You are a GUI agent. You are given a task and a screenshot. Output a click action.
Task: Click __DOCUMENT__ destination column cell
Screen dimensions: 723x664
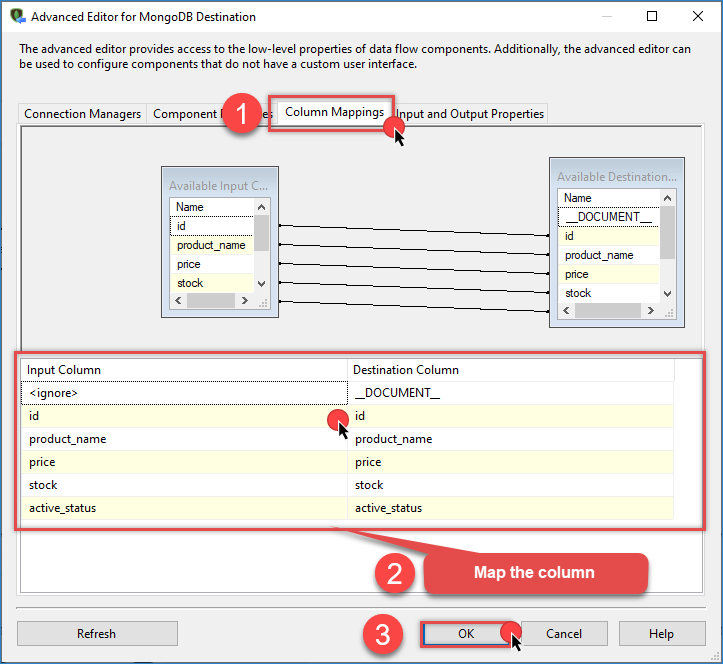(510, 393)
